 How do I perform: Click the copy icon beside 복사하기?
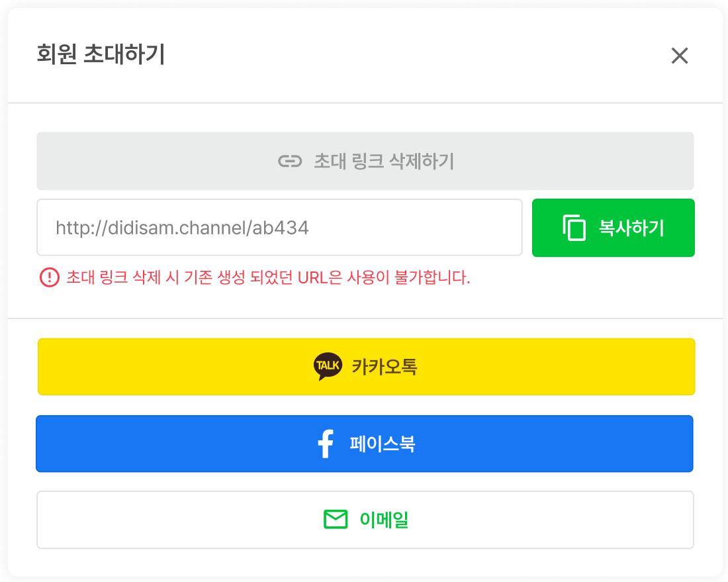pos(574,228)
